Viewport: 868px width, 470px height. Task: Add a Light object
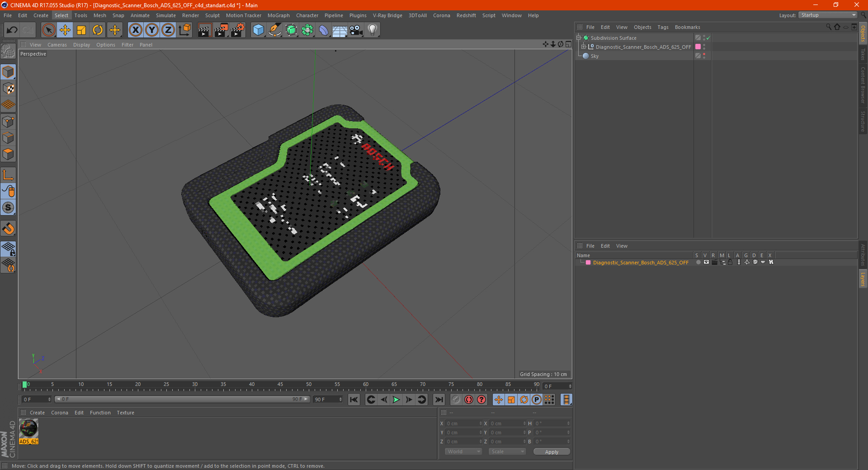tap(373, 30)
